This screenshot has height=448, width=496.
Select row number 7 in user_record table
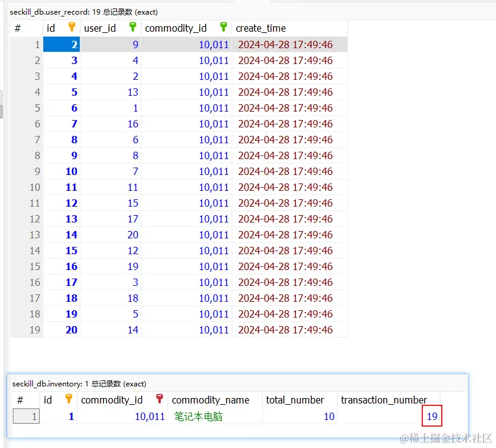tap(27, 140)
